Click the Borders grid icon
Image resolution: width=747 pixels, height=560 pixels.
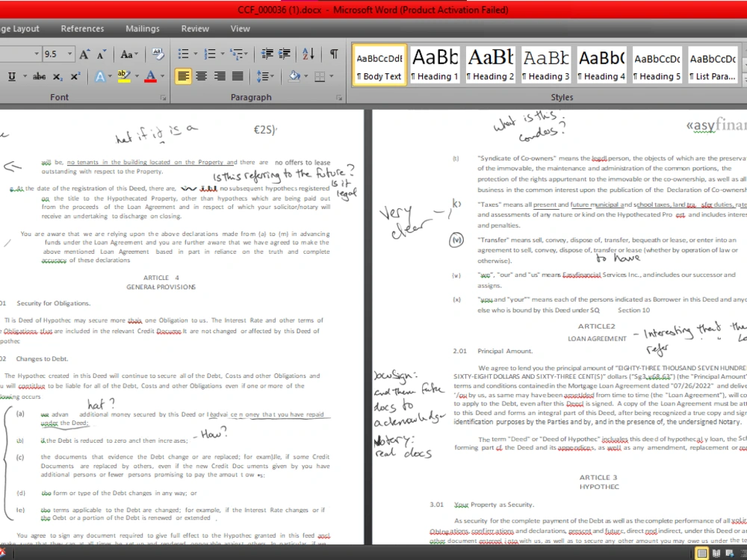320,76
